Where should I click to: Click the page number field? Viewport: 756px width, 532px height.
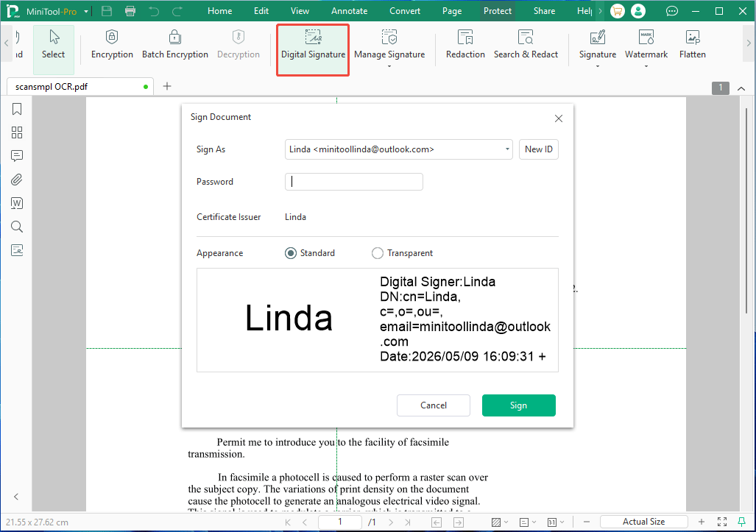[x=340, y=522]
